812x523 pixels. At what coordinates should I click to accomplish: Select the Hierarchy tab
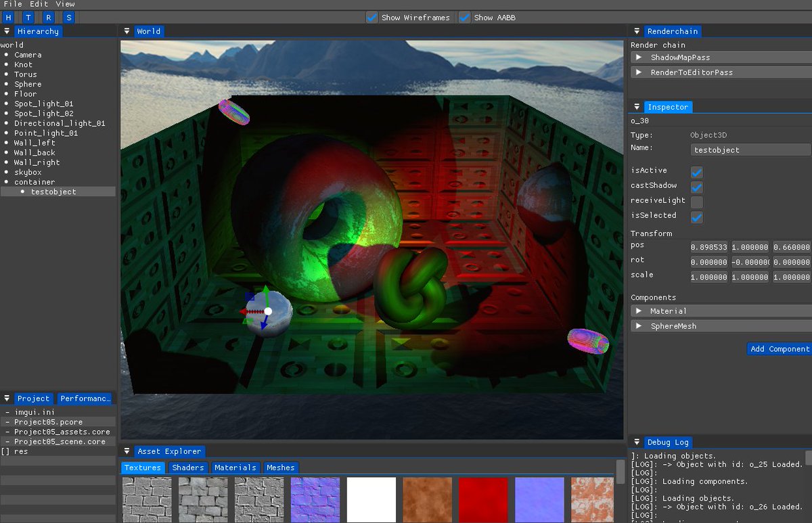tap(38, 31)
